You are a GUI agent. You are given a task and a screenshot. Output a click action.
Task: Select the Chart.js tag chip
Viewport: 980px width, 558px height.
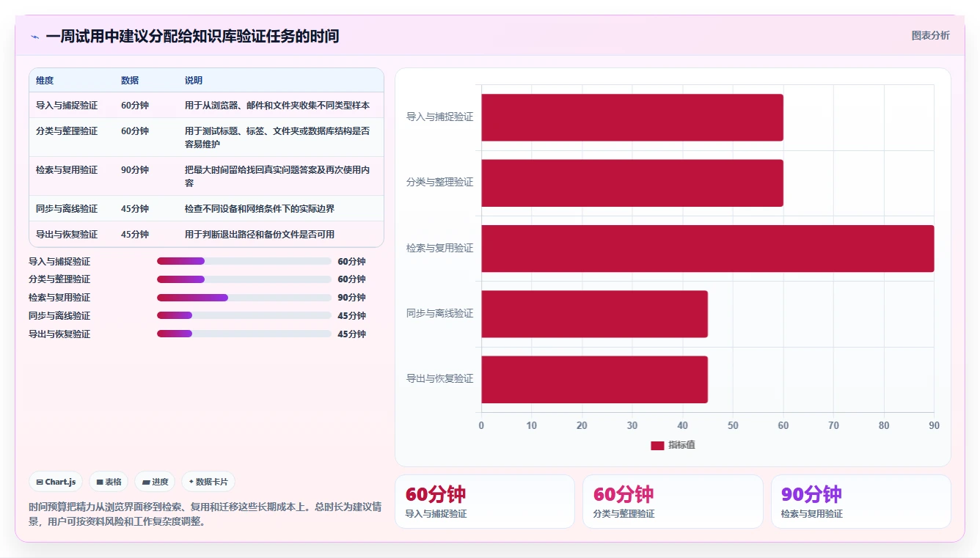[56, 482]
